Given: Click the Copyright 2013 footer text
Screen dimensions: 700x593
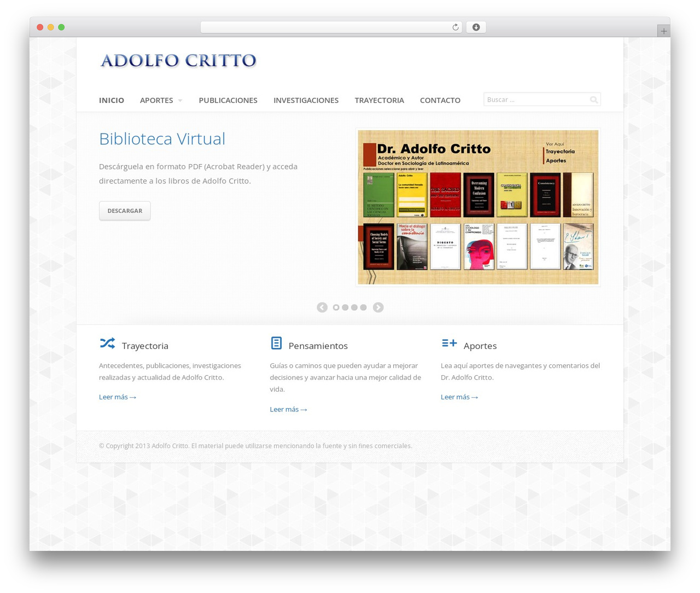Looking at the screenshot, I should point(255,446).
